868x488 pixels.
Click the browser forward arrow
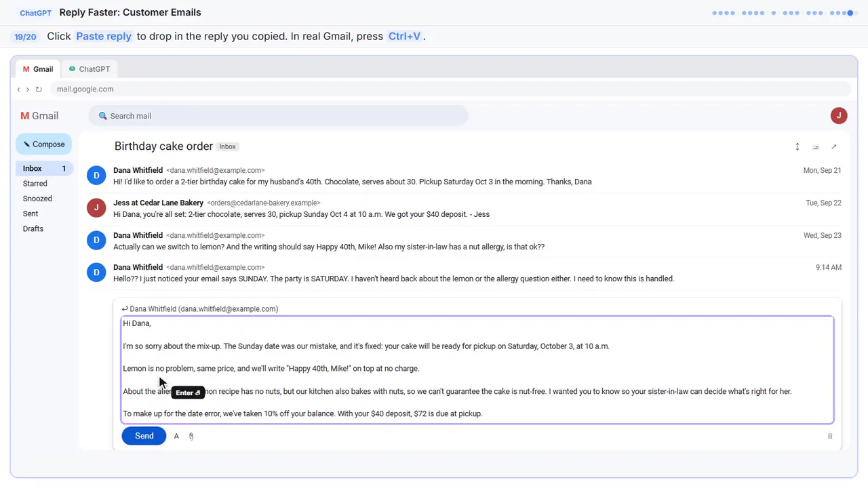point(28,89)
